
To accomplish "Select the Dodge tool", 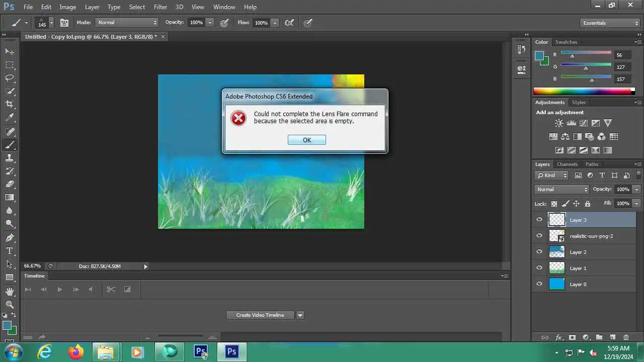I will (x=10, y=224).
